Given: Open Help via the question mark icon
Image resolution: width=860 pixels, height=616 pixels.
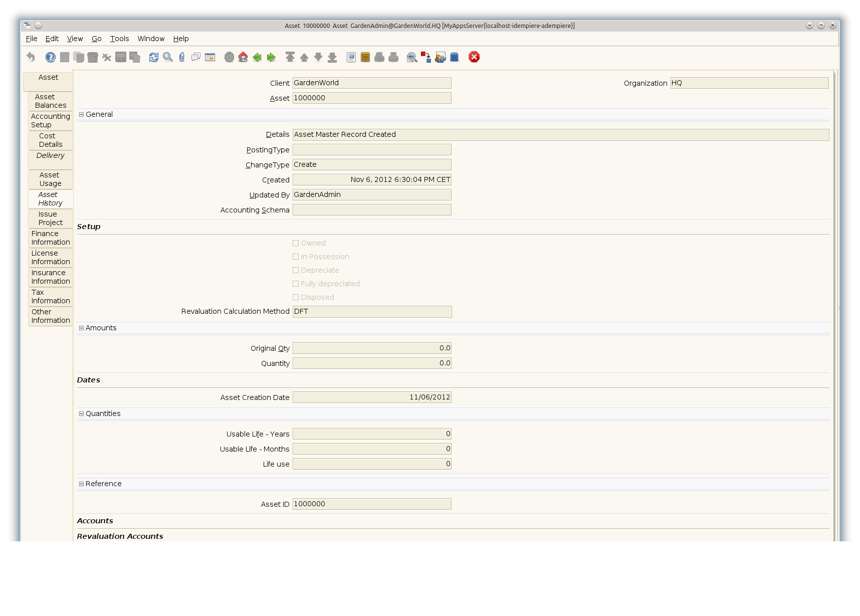Looking at the screenshot, I should point(51,57).
